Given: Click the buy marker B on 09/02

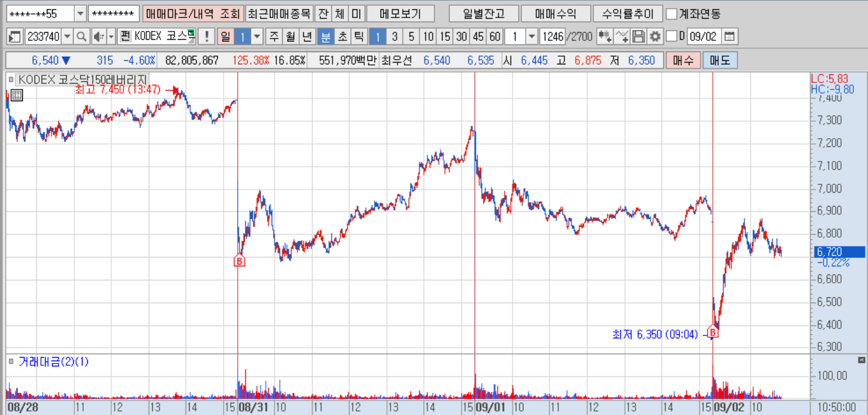Looking at the screenshot, I should [x=713, y=332].
